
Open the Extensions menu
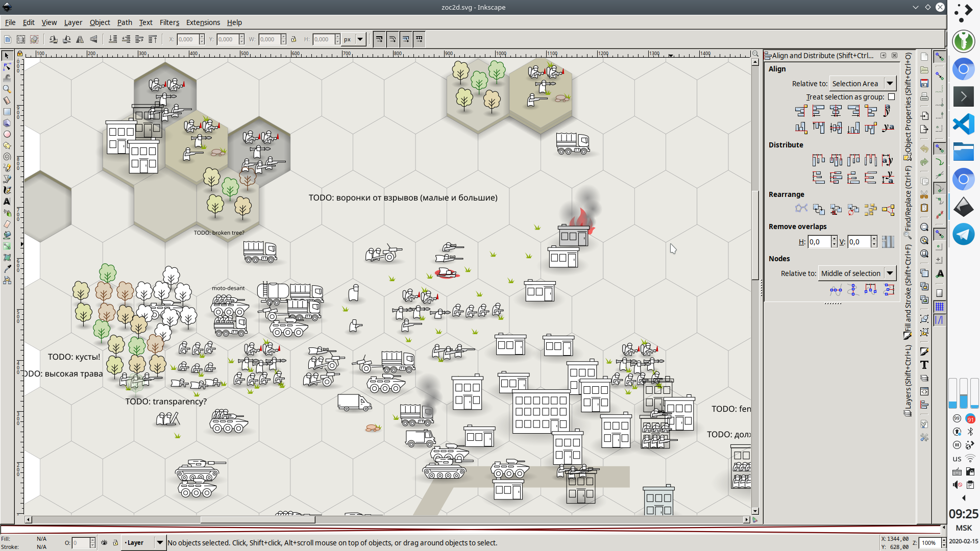click(x=203, y=22)
